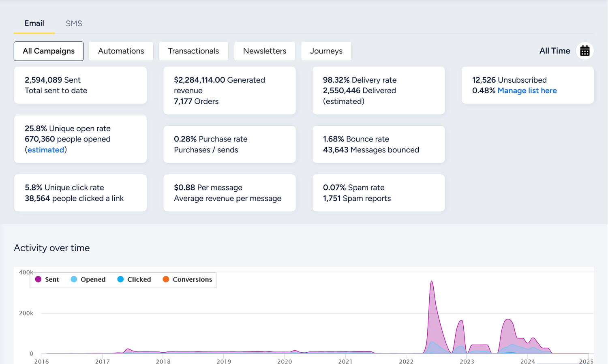Filter by Transactionals campaigns
This screenshot has height=364, width=608.
193,51
